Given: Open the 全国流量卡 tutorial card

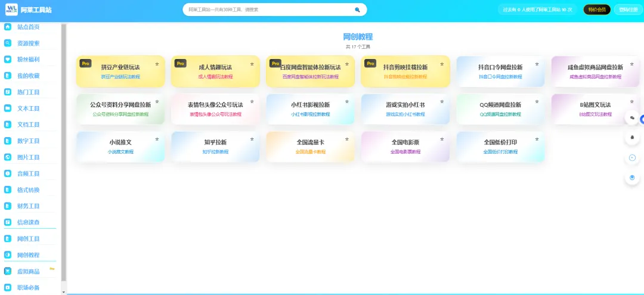Looking at the screenshot, I should pyautogui.click(x=311, y=147).
